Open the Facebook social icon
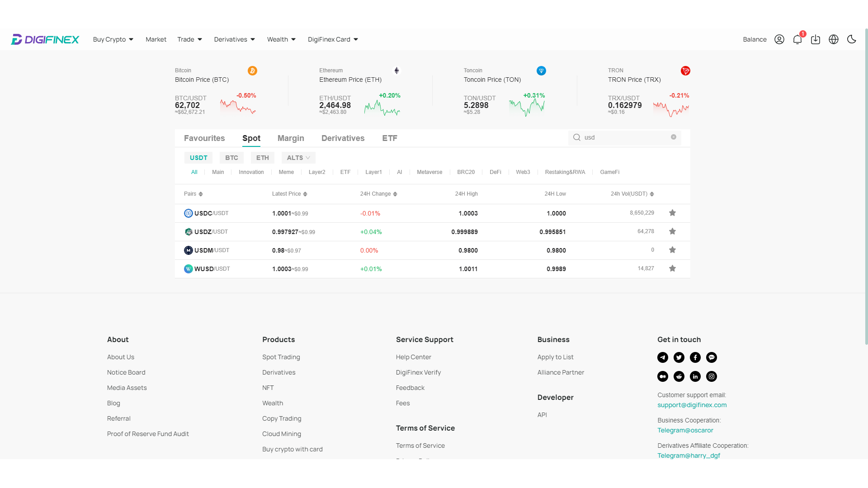 point(695,357)
